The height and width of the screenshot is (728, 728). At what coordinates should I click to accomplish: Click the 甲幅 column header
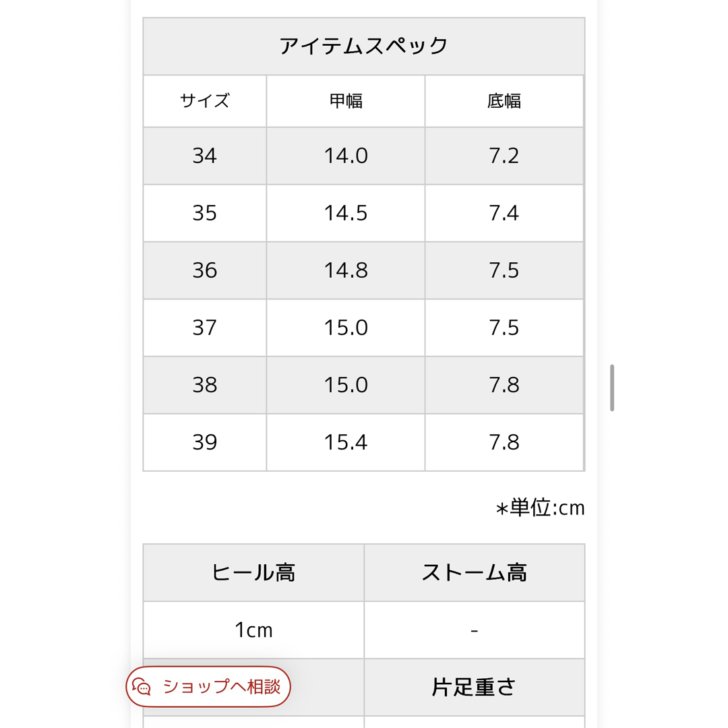point(345,101)
